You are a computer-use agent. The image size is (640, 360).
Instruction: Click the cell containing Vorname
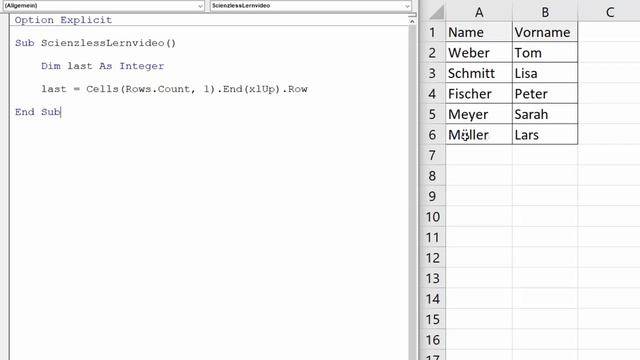pyautogui.click(x=545, y=32)
